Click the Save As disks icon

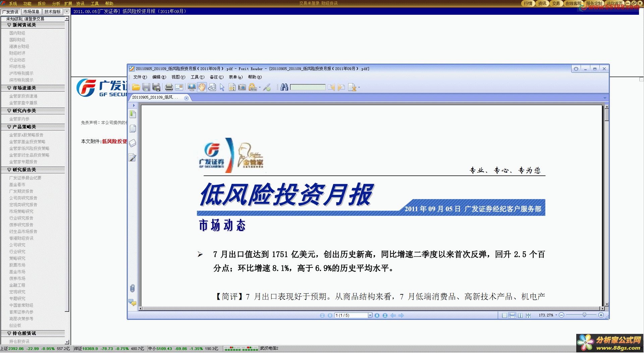coord(156,87)
